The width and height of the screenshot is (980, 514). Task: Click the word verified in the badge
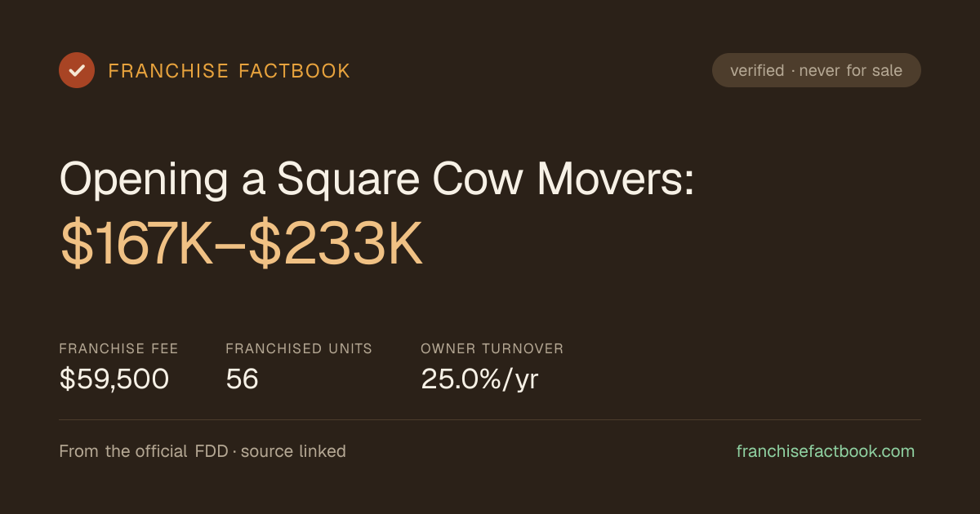click(x=757, y=70)
